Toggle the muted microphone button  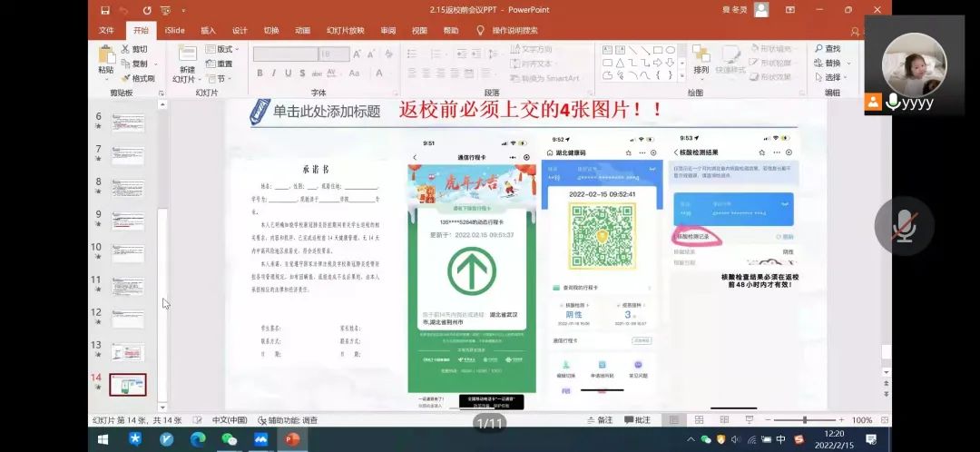click(905, 226)
